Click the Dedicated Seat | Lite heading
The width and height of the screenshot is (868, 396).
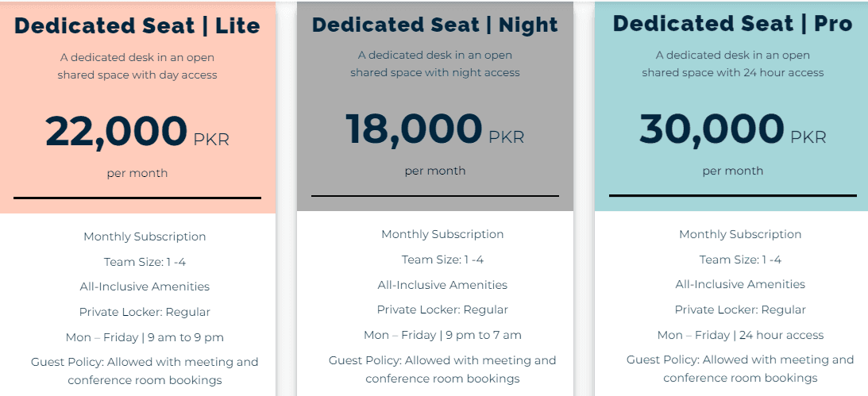click(x=137, y=26)
